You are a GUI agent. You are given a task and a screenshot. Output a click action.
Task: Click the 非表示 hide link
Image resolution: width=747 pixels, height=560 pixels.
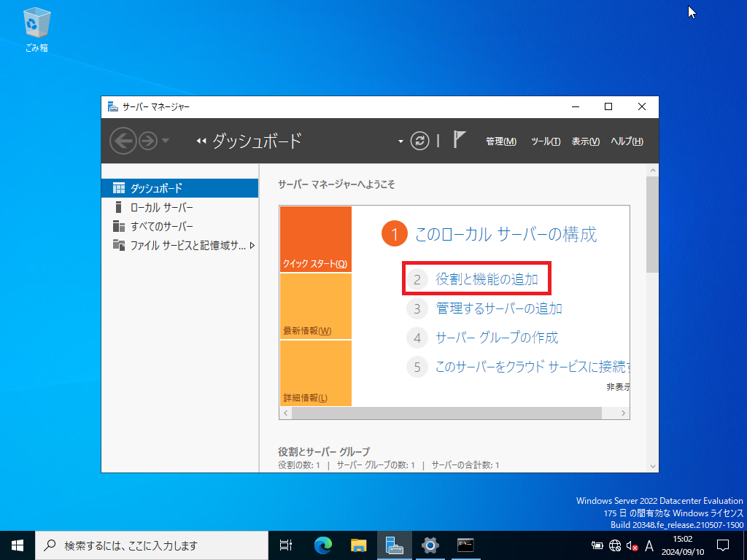coord(618,387)
